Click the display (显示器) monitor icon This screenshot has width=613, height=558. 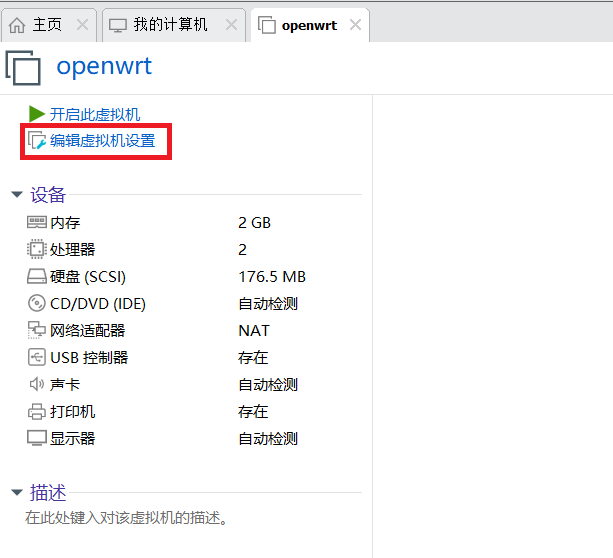coord(37,438)
